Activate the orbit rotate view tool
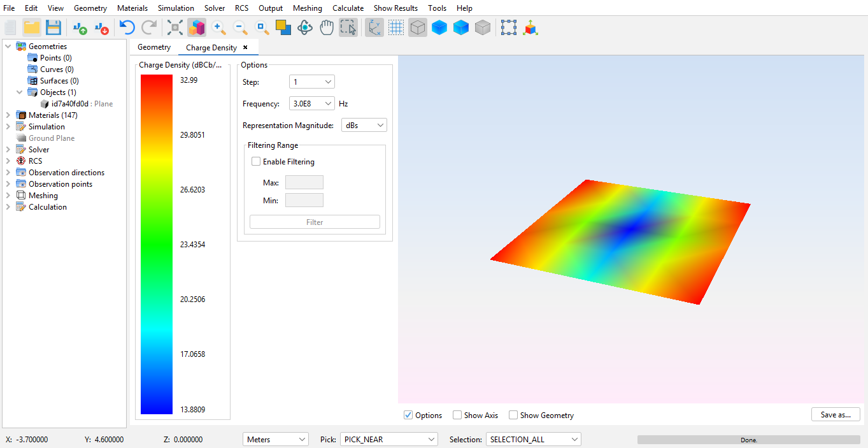The image size is (868, 448). (x=305, y=27)
